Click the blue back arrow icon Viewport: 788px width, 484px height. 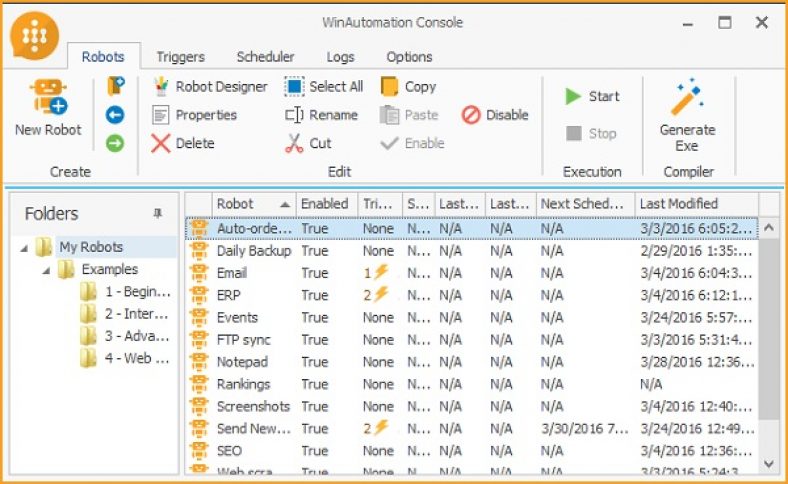(x=115, y=115)
